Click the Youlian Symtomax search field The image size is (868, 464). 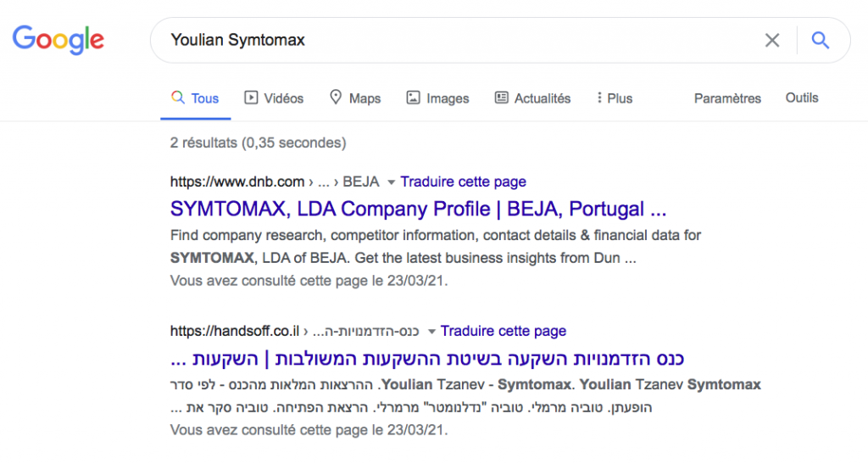point(459,40)
